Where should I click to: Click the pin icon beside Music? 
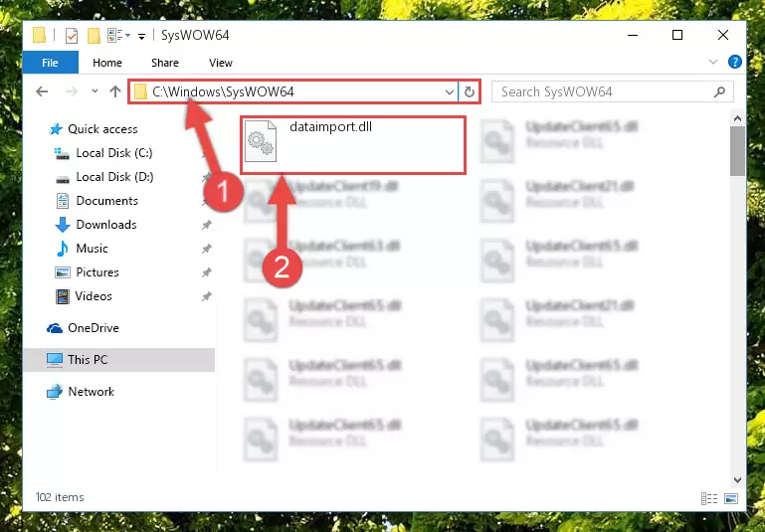click(x=207, y=249)
